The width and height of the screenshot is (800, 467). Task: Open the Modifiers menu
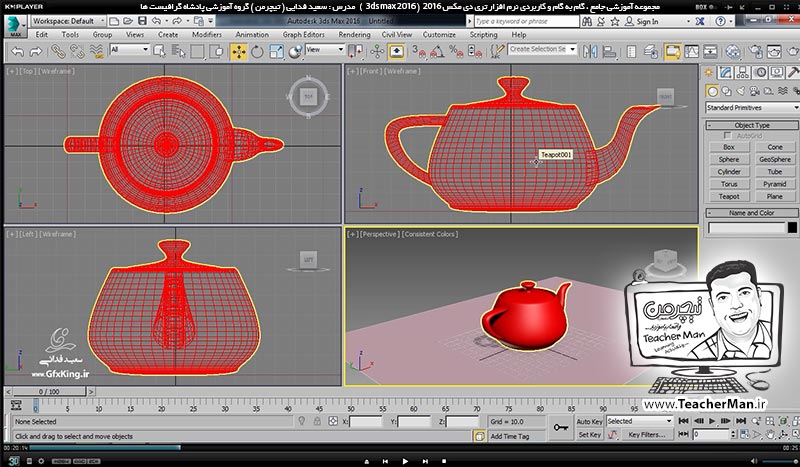coord(207,35)
